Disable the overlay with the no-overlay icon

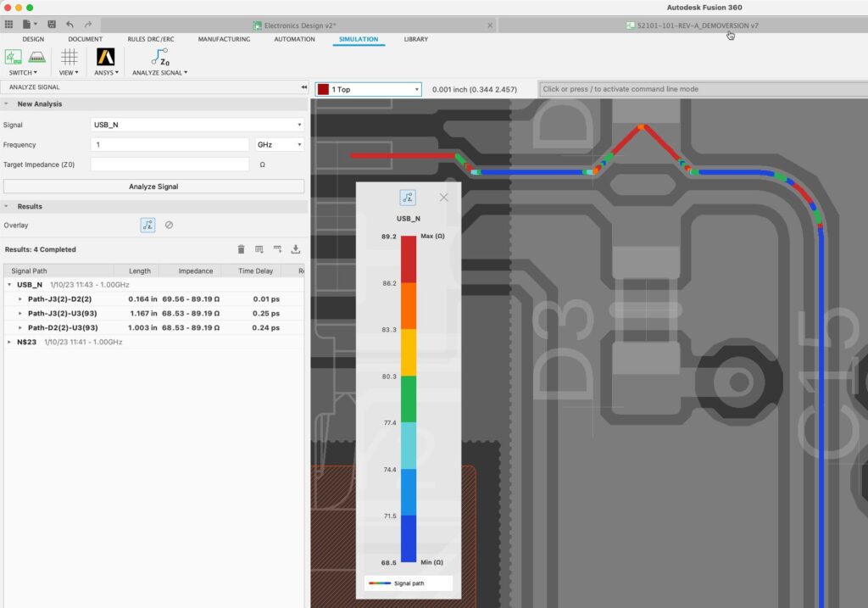tap(169, 225)
